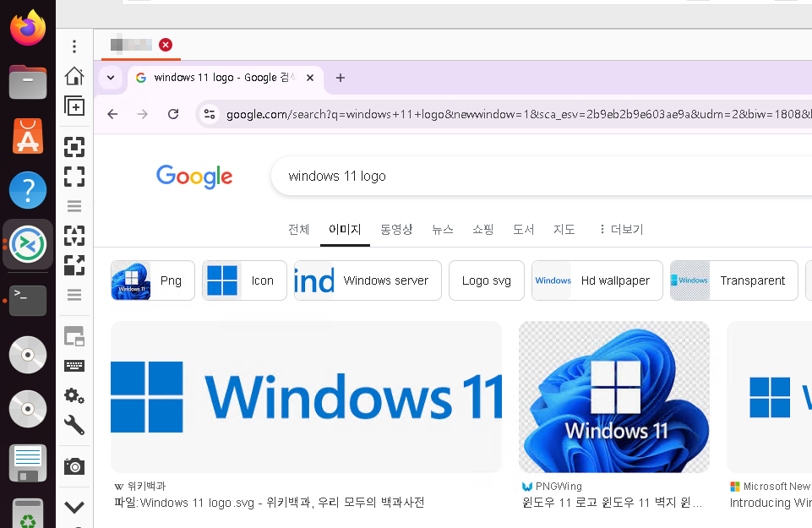Open '윈도우 11 로고 윈도우 11 벽지' link
Image resolution: width=812 pixels, height=528 pixels.
coord(612,503)
